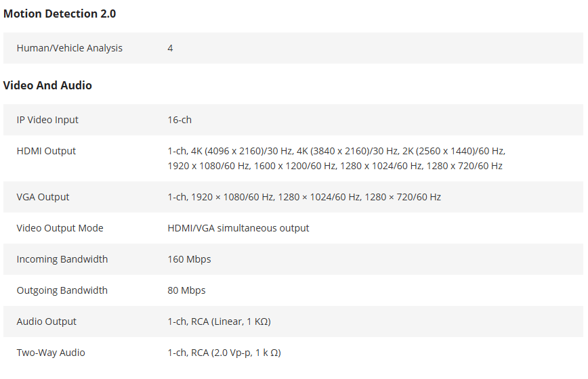
Task: Click the Human/Vehicle Analysis value 4
Action: pos(170,48)
